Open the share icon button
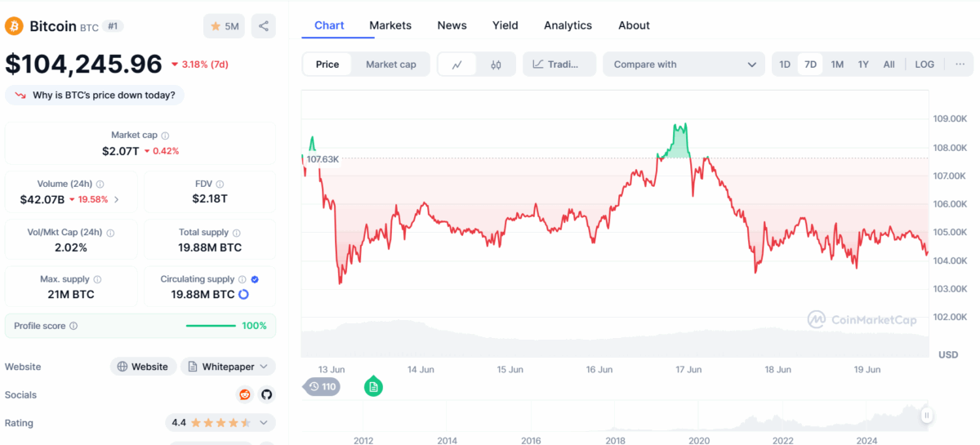The width and height of the screenshot is (980, 445). 263,26
